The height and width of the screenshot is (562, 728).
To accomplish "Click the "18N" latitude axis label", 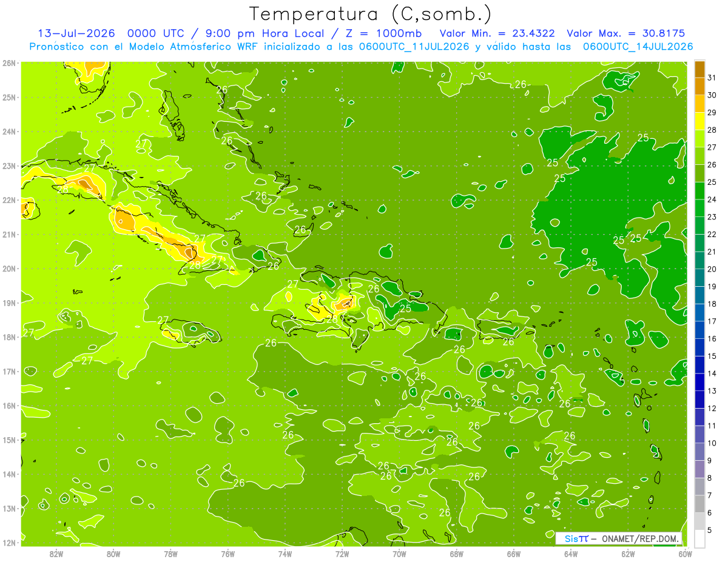I will 8,337.
